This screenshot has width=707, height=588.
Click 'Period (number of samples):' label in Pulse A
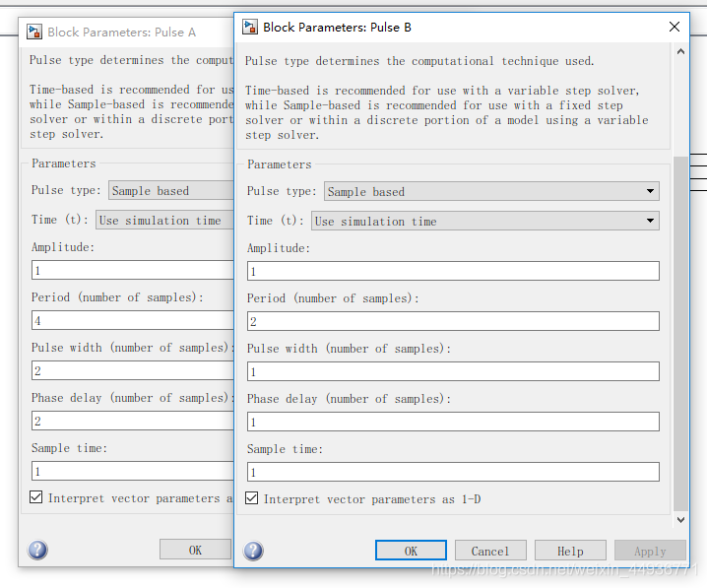point(117,297)
